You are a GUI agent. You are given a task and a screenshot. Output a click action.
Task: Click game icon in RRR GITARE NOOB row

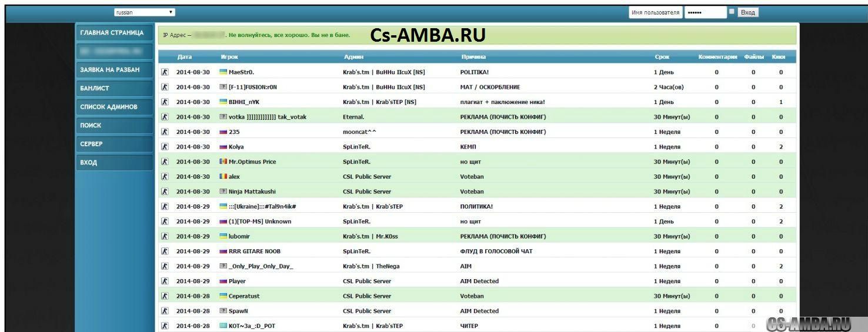pyautogui.click(x=165, y=251)
